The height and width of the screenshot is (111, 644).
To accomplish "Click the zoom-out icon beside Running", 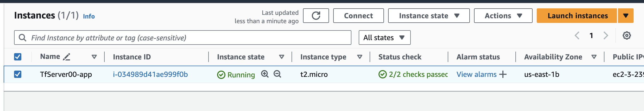I will pyautogui.click(x=277, y=74).
